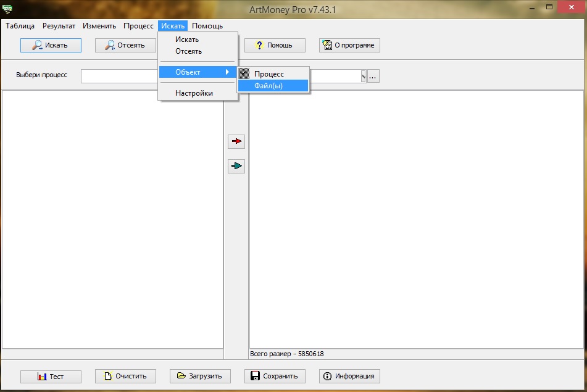Click the Сохранить button
The width and height of the screenshot is (587, 392).
click(275, 377)
